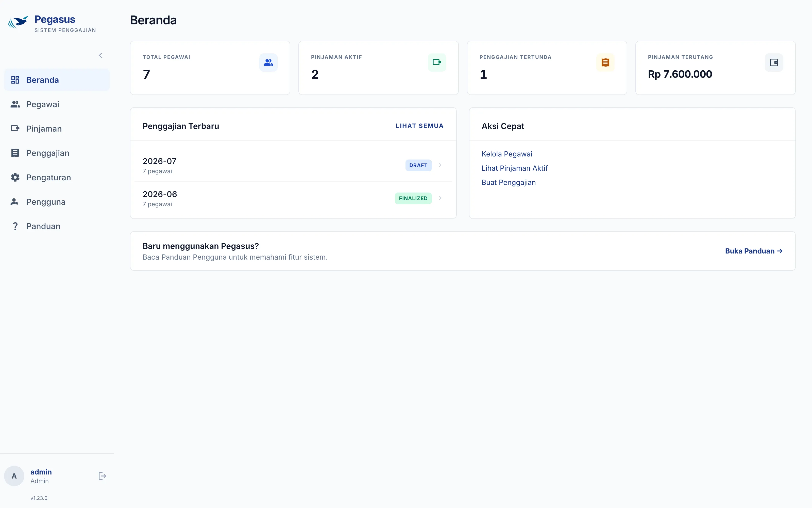812x508 pixels.
Task: Click the FINALIZED status badge
Action: click(x=413, y=198)
